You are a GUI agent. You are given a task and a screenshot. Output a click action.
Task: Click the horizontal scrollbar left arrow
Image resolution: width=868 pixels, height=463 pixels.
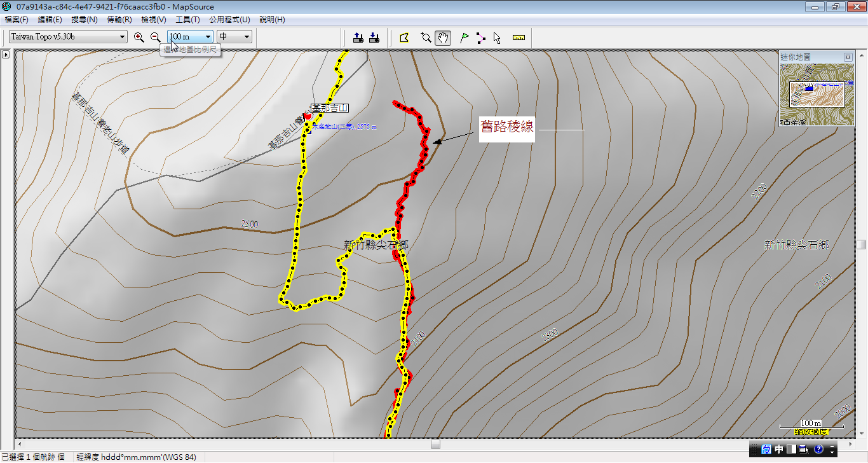(20, 443)
